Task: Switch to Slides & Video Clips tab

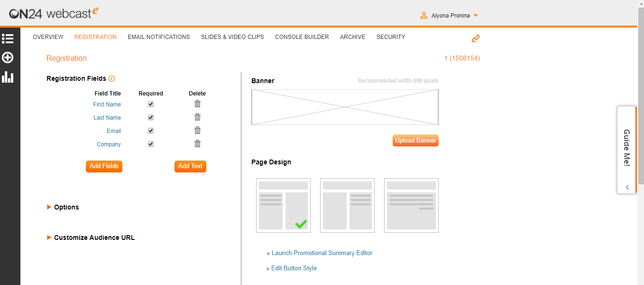Action: (x=232, y=37)
